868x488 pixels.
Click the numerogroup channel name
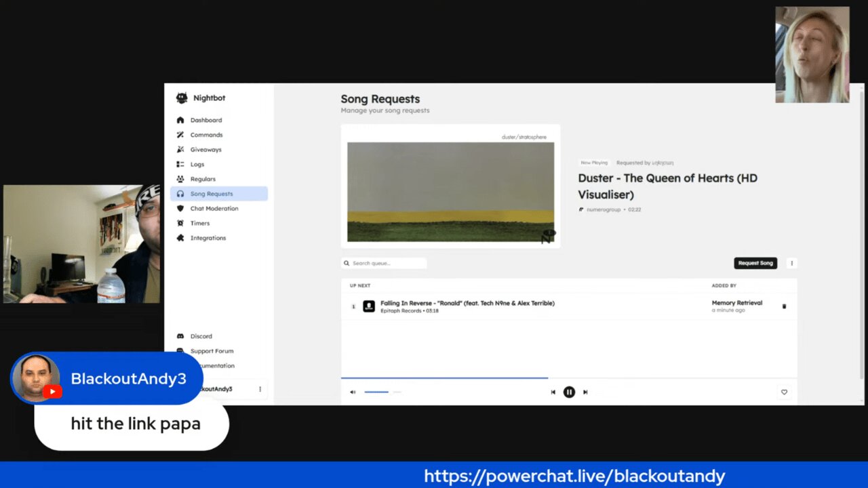coord(604,209)
